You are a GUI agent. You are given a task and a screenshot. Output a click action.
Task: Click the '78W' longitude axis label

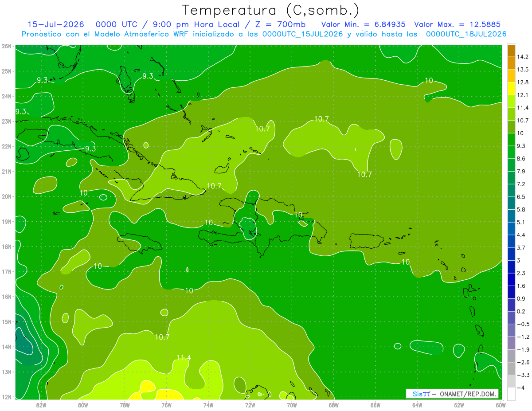[x=125, y=404]
